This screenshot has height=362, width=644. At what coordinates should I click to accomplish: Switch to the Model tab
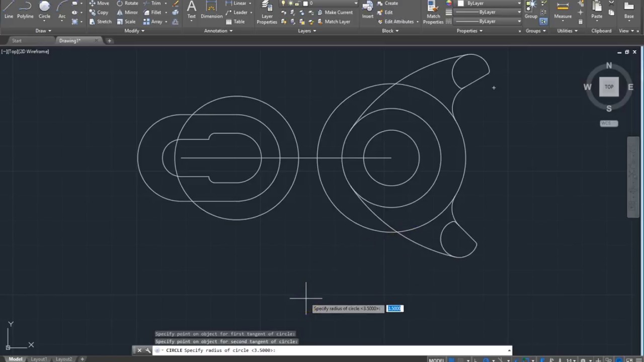(x=15, y=359)
